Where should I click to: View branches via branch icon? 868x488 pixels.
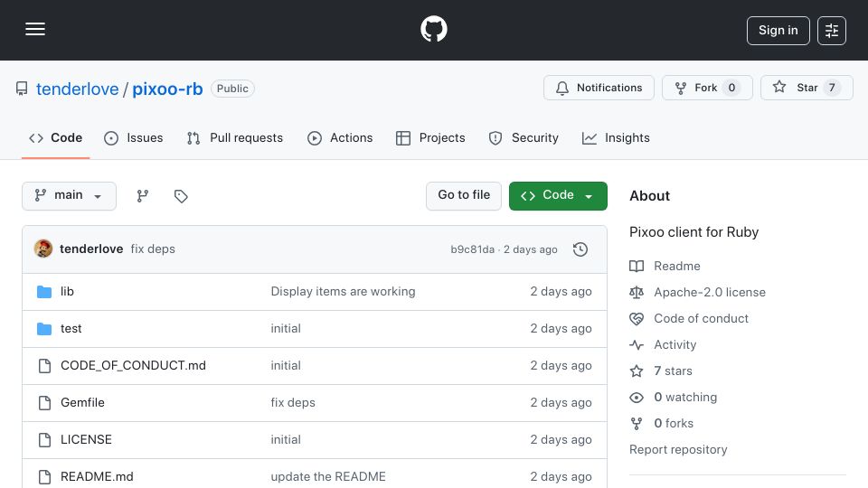(x=143, y=196)
